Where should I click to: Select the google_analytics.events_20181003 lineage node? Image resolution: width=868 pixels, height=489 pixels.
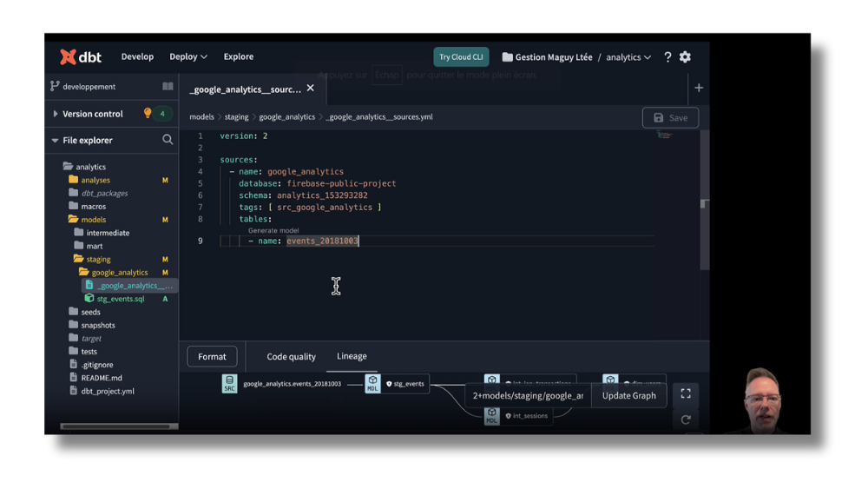pos(293,384)
